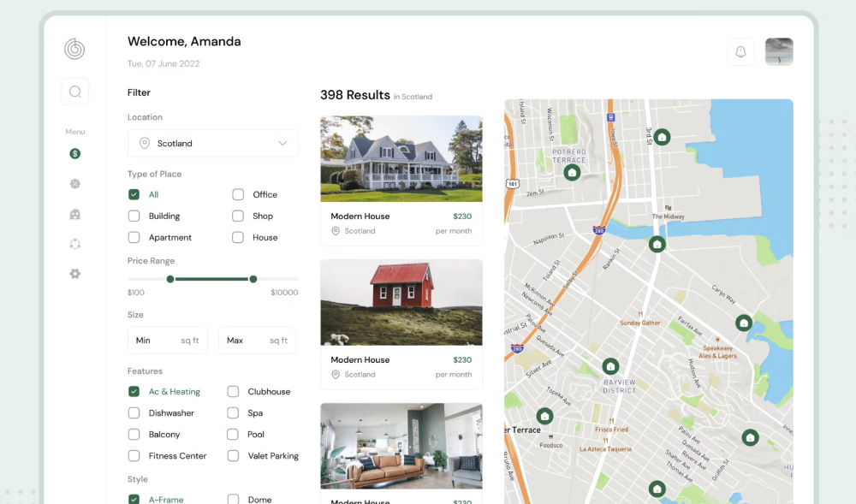Open the search panel in the sidebar
Viewport: 856px width, 504px height.
pos(75,92)
